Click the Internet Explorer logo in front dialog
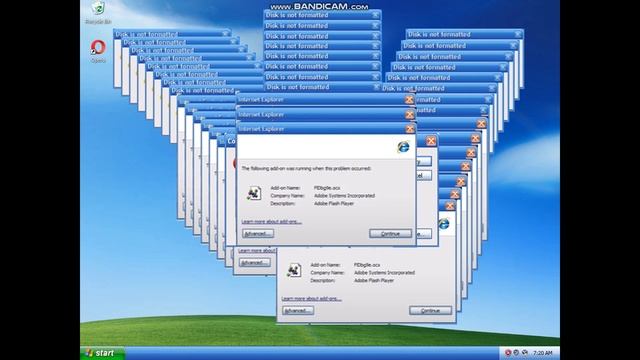 403,147
